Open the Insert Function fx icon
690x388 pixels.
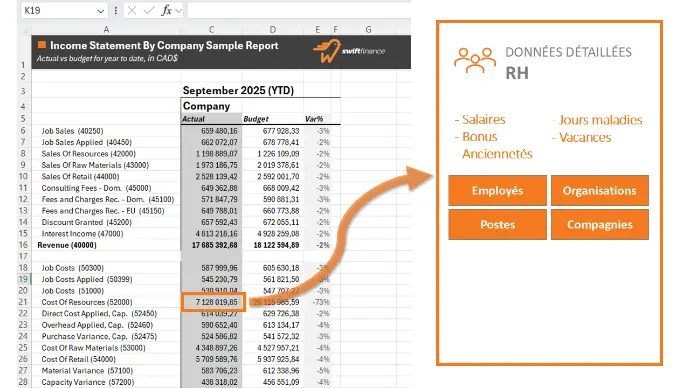tap(166, 11)
